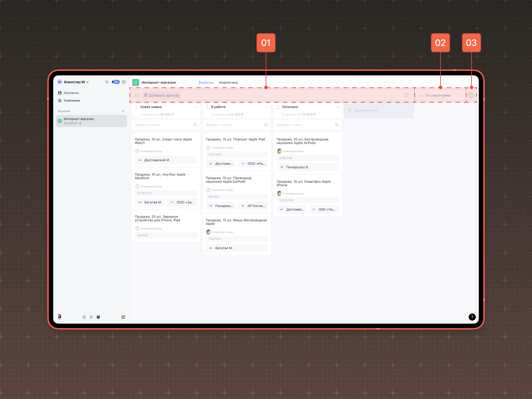Add a new funnel with the plus beside Воронки
The image size is (532, 399).
123,111
